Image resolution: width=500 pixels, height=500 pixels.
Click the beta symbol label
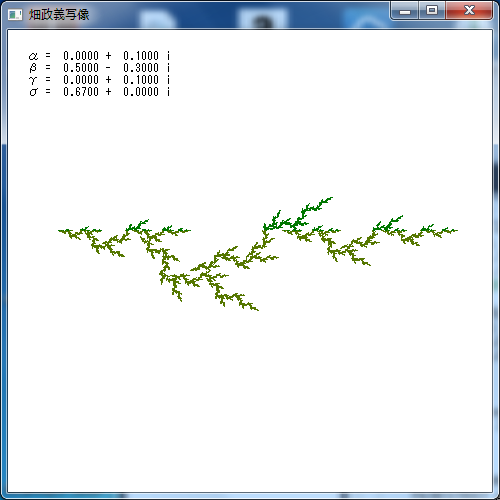pos(33,68)
